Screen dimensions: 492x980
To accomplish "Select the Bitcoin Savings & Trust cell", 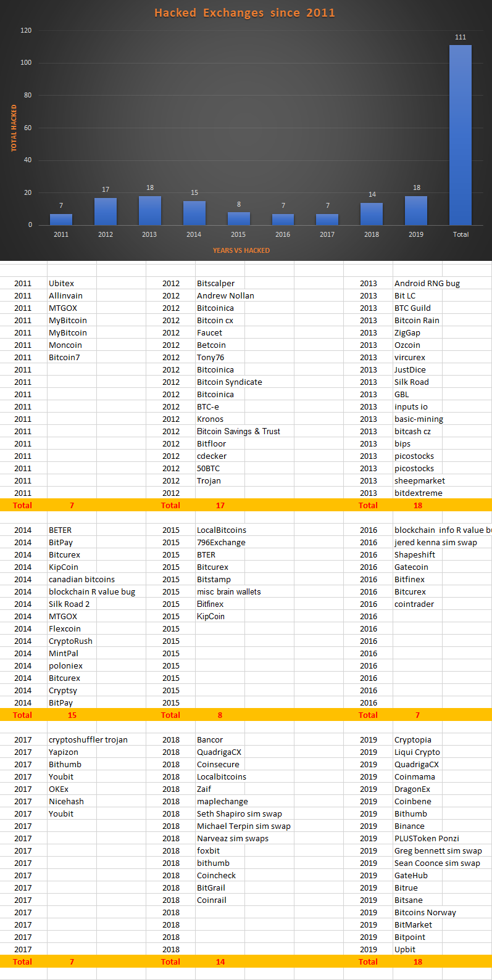I will (238, 431).
